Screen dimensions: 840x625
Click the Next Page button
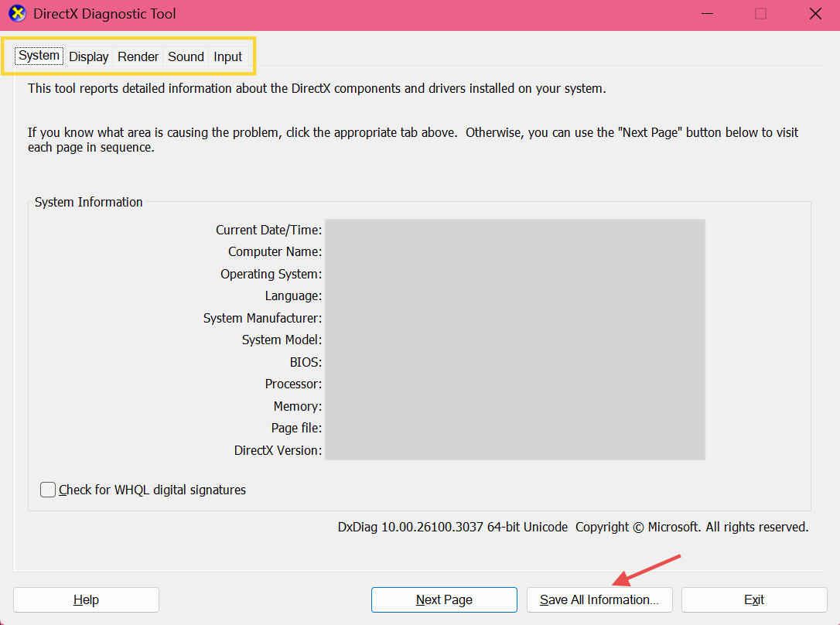pos(444,599)
